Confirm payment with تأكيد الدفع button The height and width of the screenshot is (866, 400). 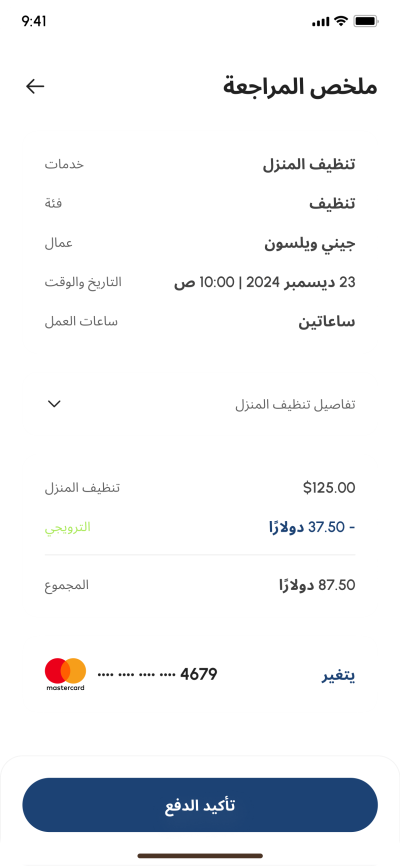(x=200, y=805)
